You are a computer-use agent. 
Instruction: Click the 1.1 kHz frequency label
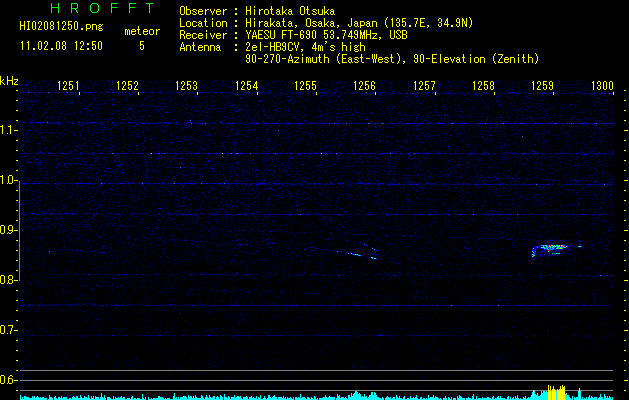click(8, 130)
